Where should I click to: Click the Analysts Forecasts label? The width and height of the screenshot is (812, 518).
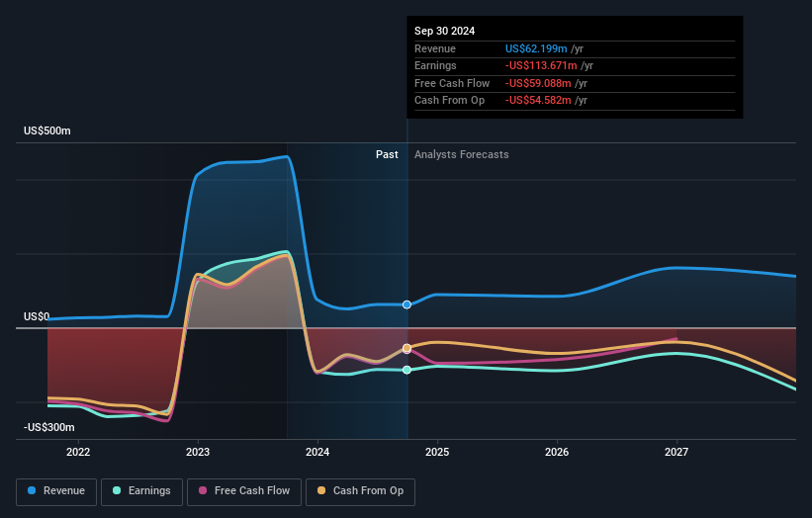(462, 155)
